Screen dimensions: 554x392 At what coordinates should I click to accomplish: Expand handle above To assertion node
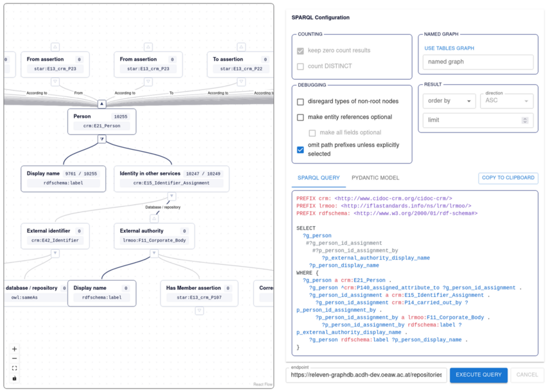click(x=241, y=47)
